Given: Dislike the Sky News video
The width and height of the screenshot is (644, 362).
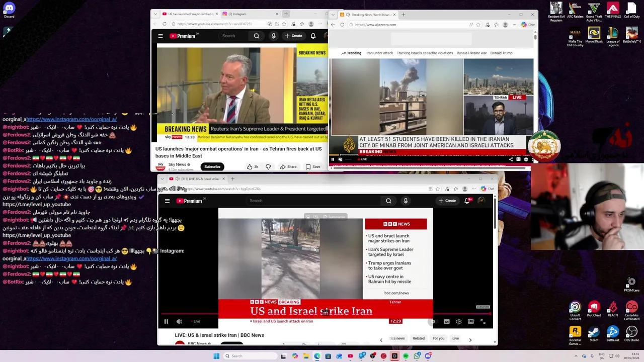Looking at the screenshot, I should [268, 166].
